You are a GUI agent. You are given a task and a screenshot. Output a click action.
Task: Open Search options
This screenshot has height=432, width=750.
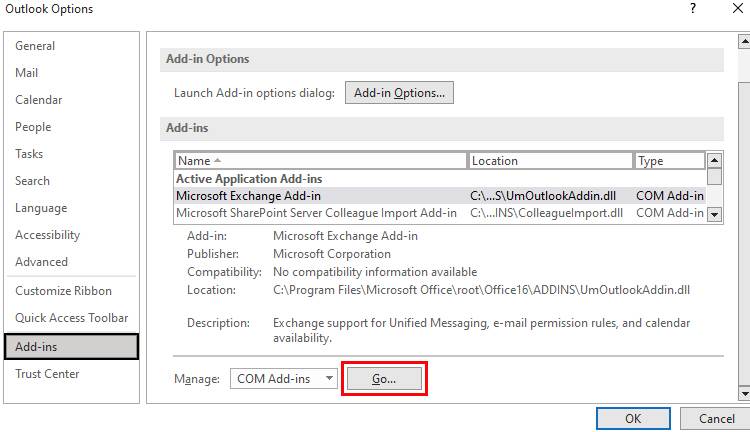pos(32,181)
